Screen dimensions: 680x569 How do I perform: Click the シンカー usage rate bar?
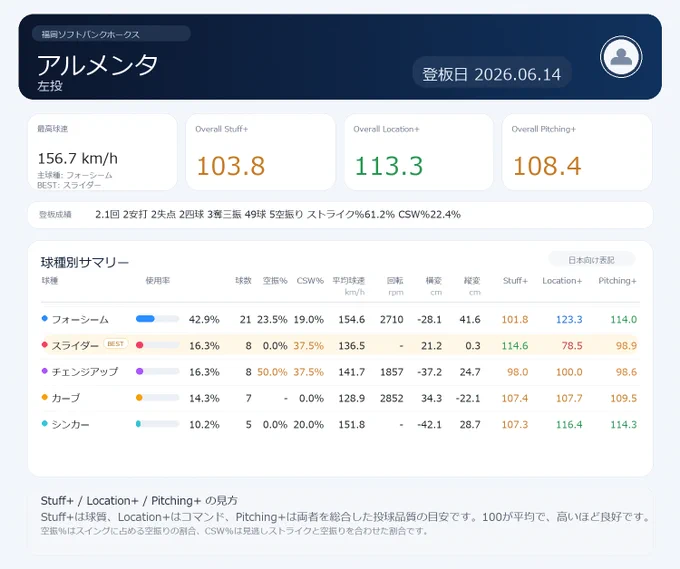pyautogui.click(x=157, y=424)
